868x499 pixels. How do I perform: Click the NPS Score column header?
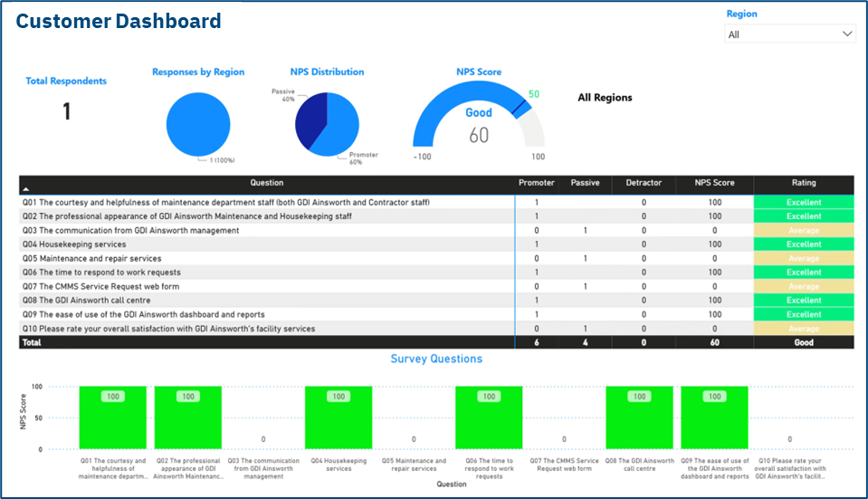point(714,183)
